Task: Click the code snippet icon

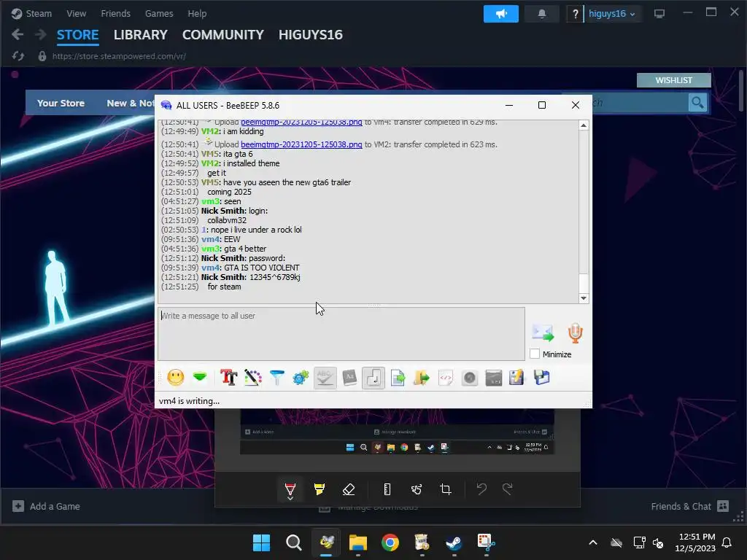Action: click(446, 378)
